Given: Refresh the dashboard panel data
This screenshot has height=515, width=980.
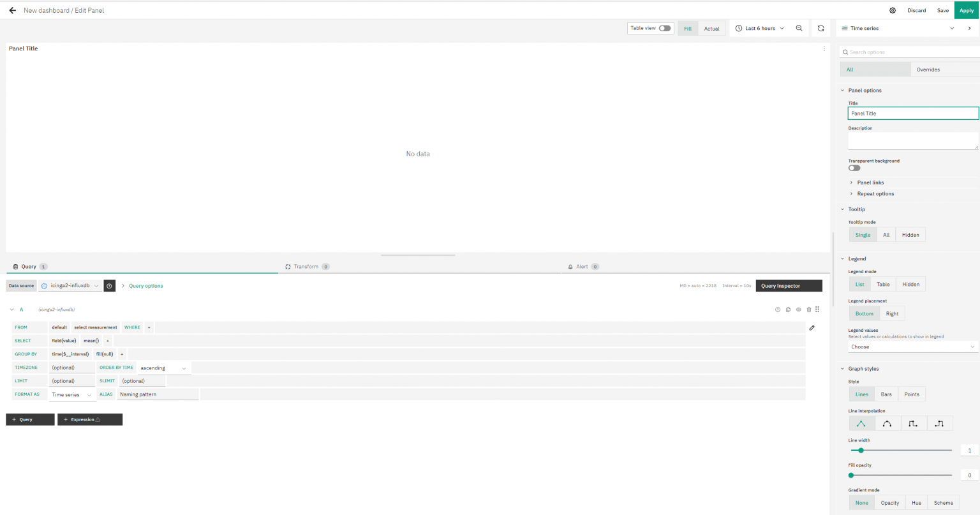Looking at the screenshot, I should click(822, 28).
